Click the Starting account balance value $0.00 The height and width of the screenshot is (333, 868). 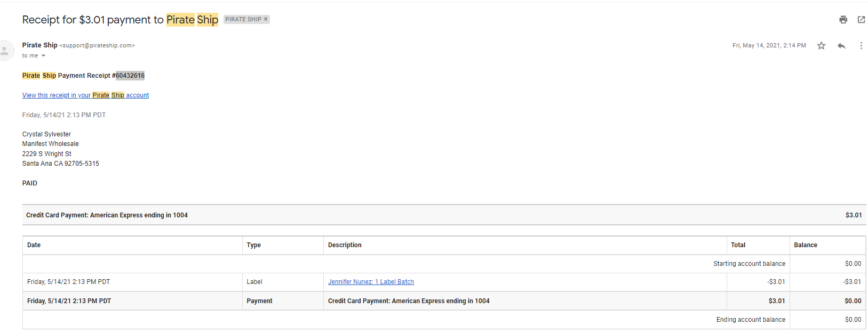853,264
